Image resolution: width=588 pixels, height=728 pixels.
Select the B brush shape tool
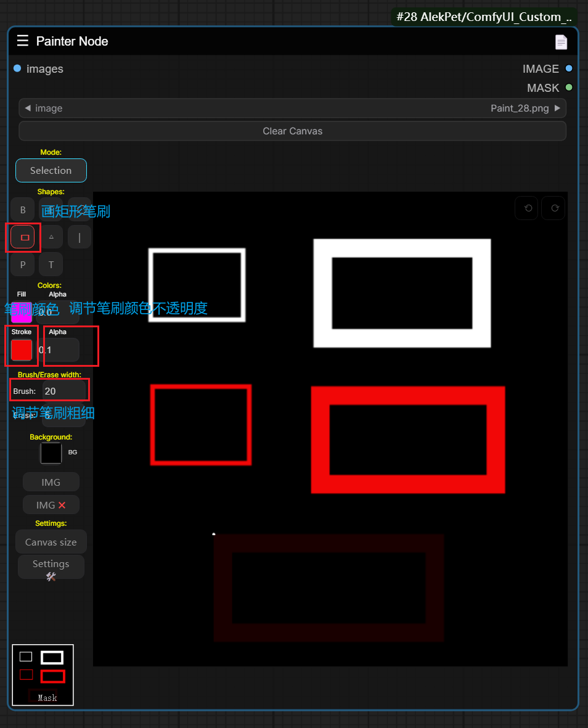(23, 210)
